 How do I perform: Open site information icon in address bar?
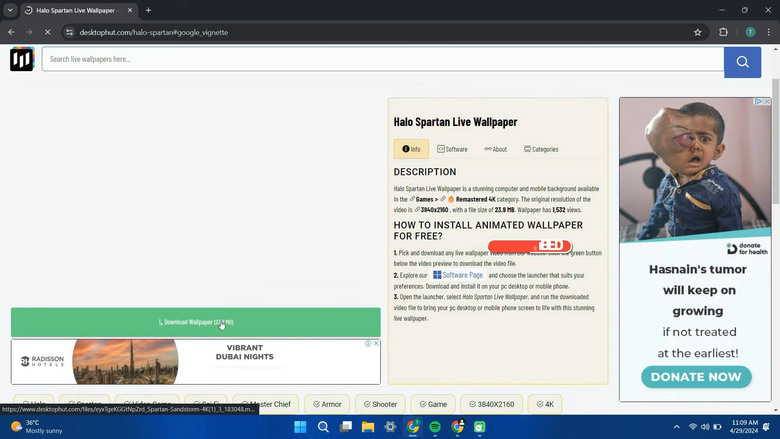[x=70, y=32]
